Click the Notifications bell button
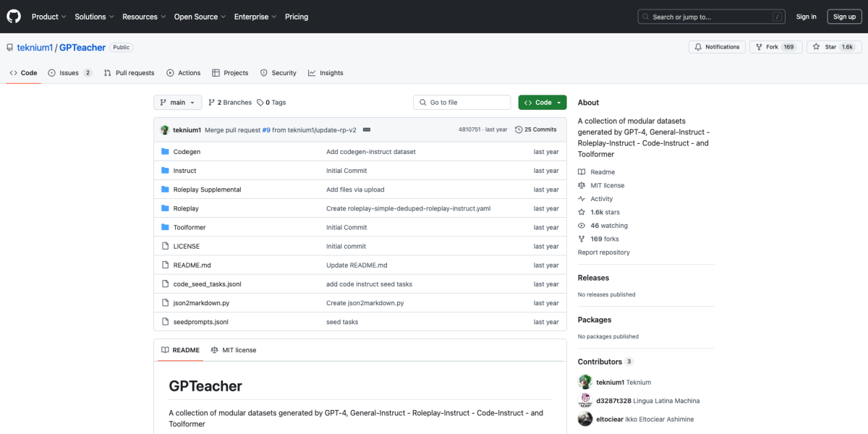868x434 pixels. pos(717,47)
